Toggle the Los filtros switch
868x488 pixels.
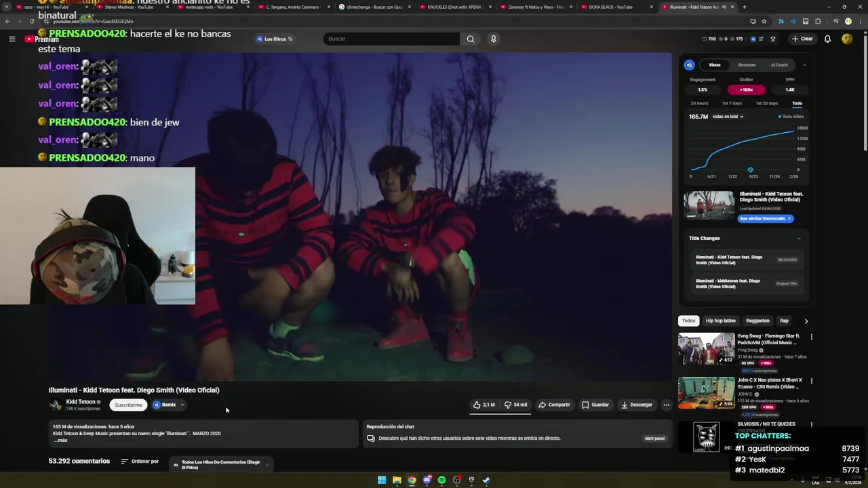click(x=290, y=39)
